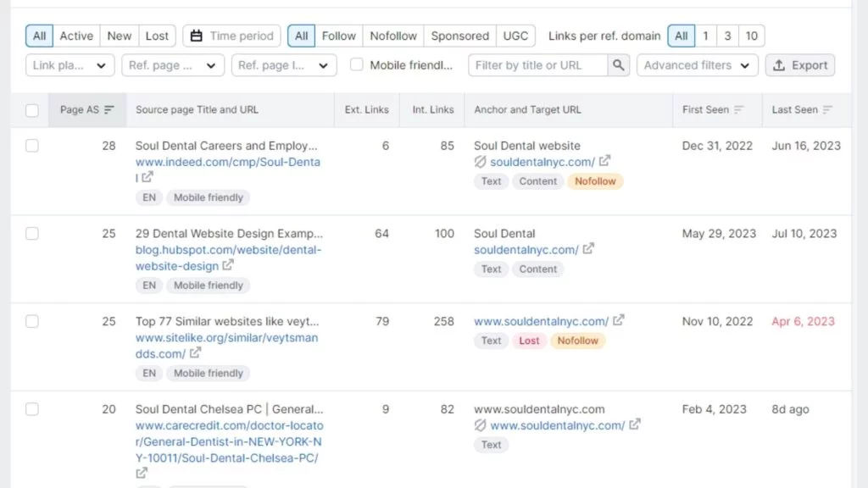Viewport: 868px width, 488px height.
Task: Open the Time period picker
Action: tap(231, 36)
